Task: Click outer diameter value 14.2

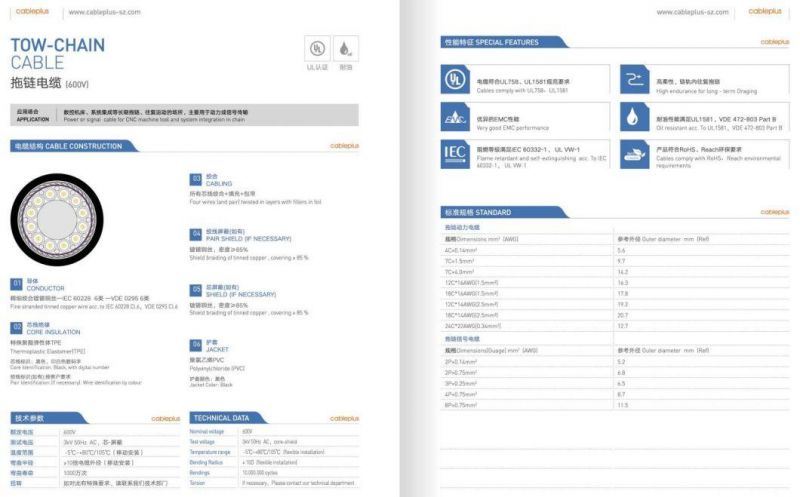Action: click(622, 272)
